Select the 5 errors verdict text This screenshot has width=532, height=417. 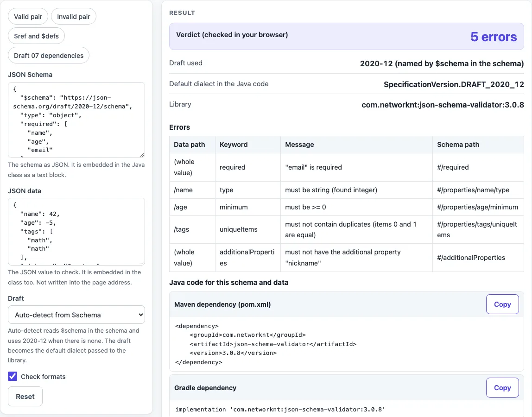[x=494, y=37]
